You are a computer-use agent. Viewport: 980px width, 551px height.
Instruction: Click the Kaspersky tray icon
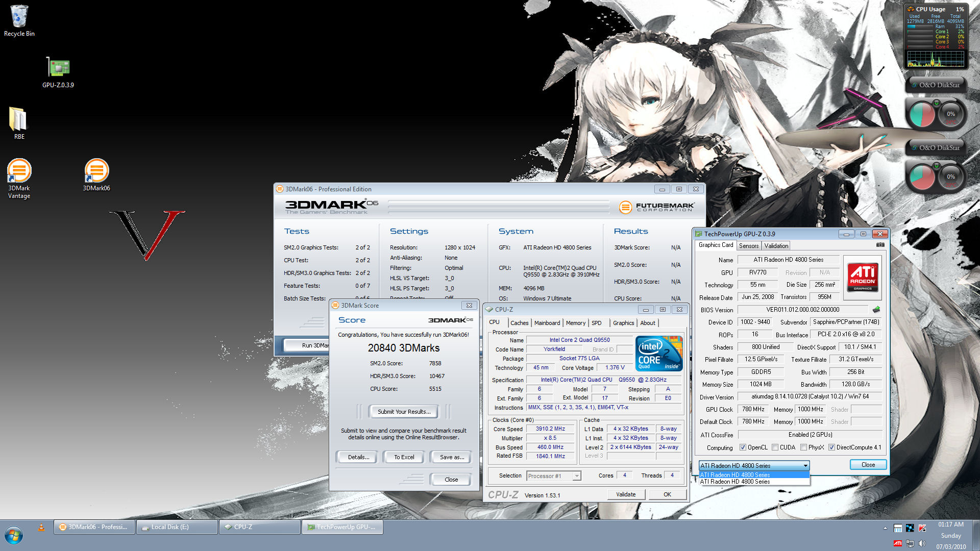[922, 528]
